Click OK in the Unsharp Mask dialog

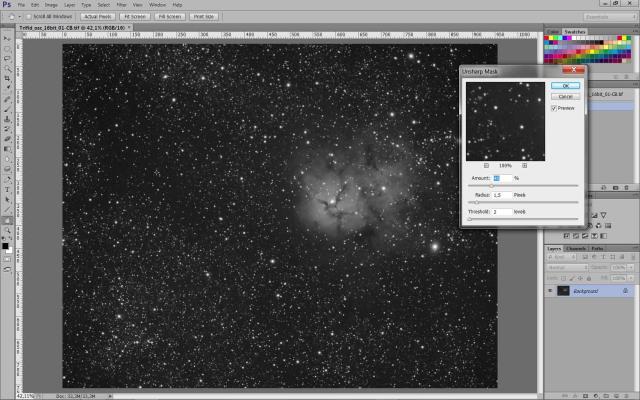click(x=565, y=86)
